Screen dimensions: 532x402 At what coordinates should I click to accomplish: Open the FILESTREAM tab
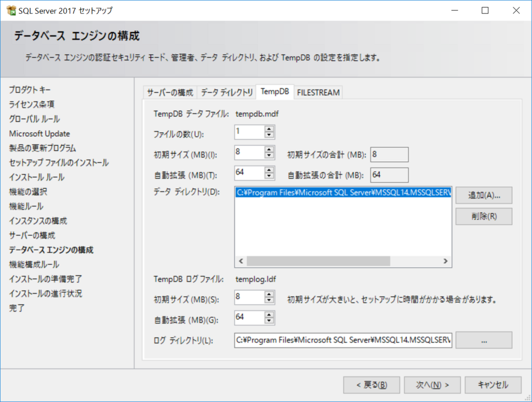pos(318,93)
